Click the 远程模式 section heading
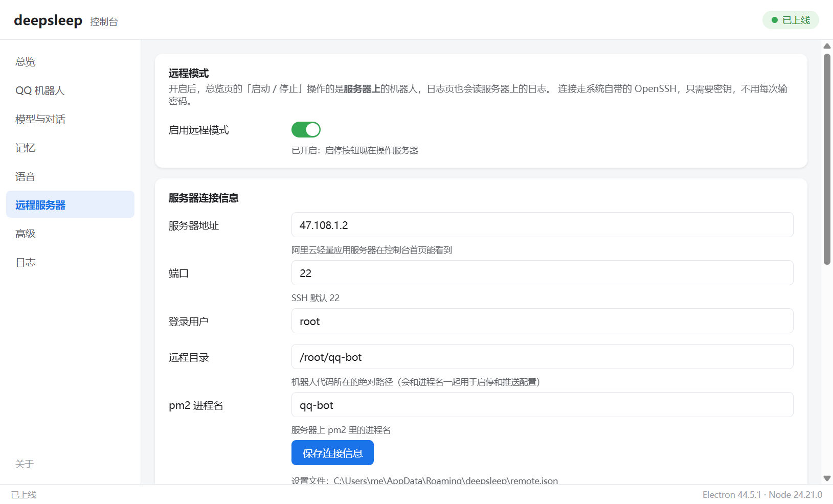 [x=189, y=73]
